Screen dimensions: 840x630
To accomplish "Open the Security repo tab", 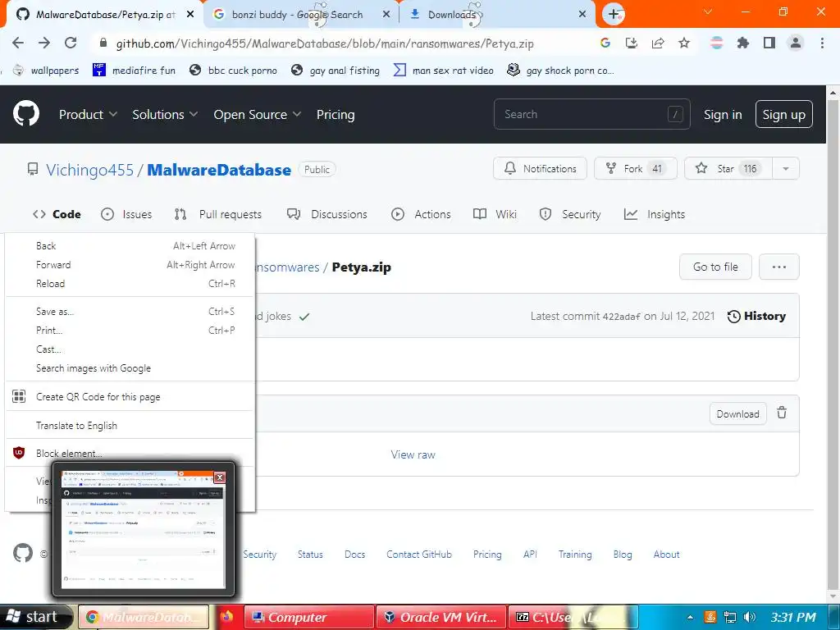I will (570, 214).
